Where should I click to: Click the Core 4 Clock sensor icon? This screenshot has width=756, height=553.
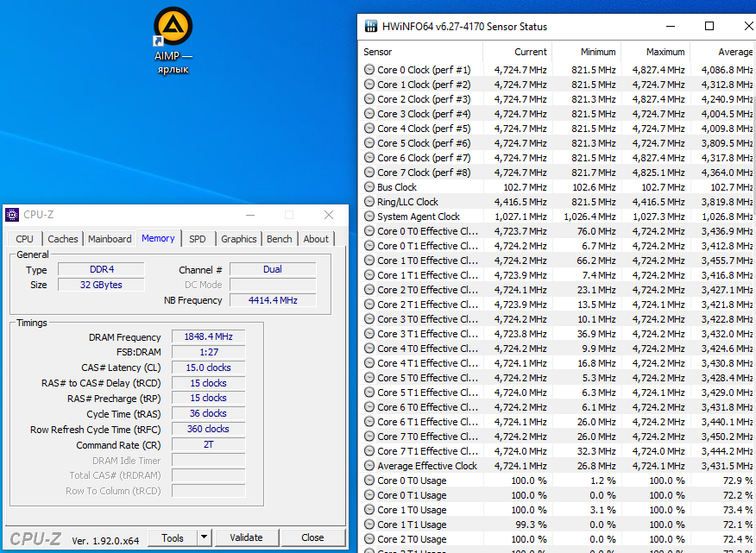click(369, 129)
